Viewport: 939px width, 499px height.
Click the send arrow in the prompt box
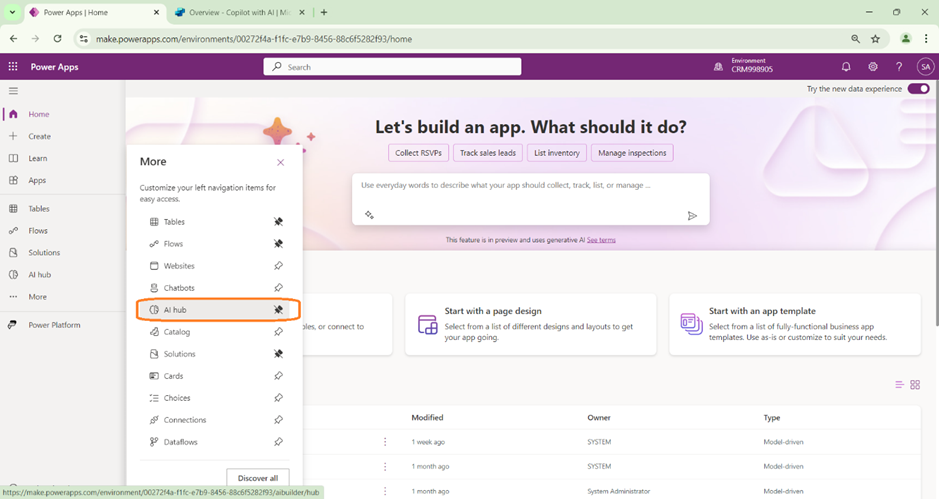point(692,215)
